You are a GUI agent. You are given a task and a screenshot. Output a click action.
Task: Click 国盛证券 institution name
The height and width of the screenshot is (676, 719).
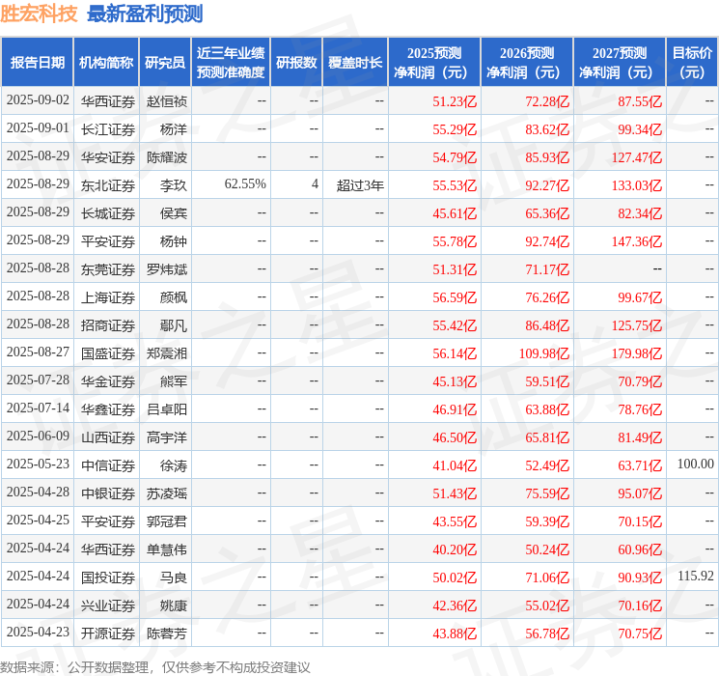108,354
